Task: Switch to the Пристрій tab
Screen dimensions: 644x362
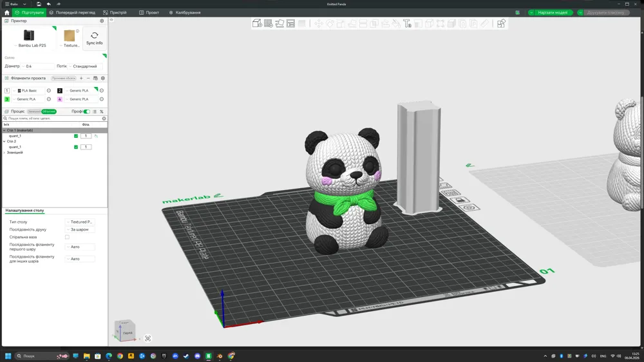Action: coord(115,13)
